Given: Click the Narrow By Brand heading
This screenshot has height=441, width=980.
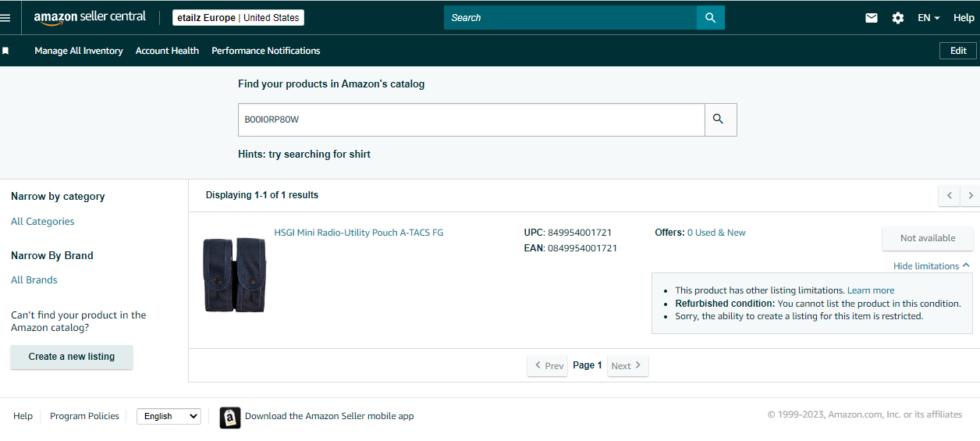Looking at the screenshot, I should pos(52,255).
